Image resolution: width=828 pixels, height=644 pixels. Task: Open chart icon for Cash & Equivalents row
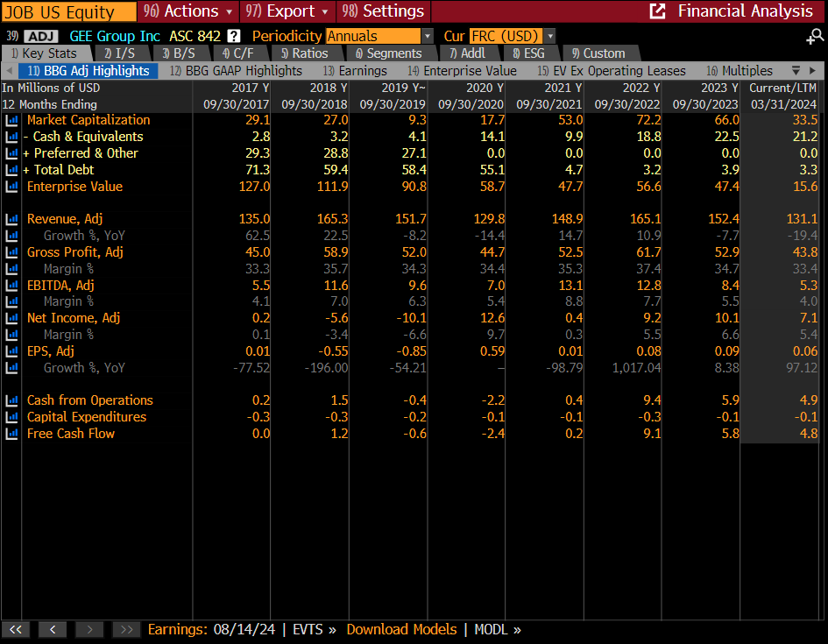click(11, 138)
